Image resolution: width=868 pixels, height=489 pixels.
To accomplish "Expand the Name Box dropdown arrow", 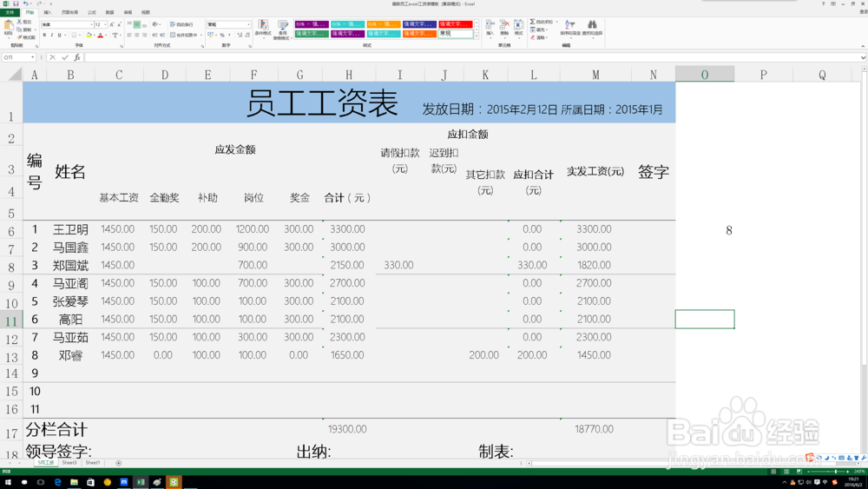I will [x=33, y=57].
